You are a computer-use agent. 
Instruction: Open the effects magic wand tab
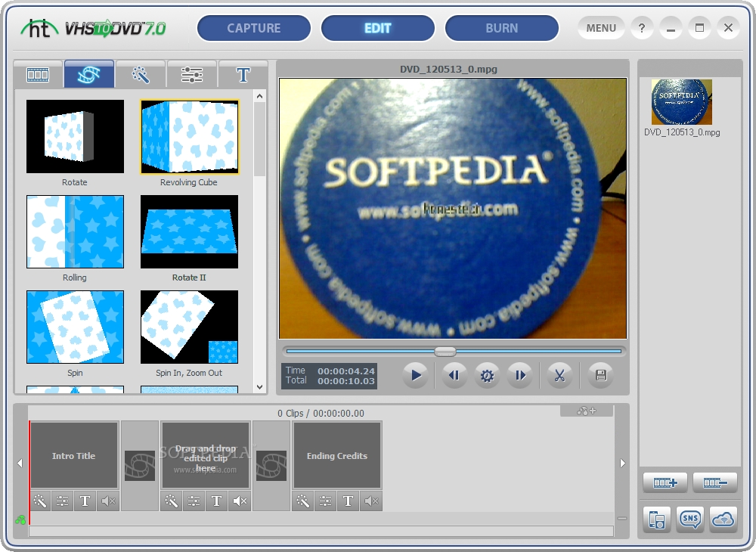click(x=141, y=74)
